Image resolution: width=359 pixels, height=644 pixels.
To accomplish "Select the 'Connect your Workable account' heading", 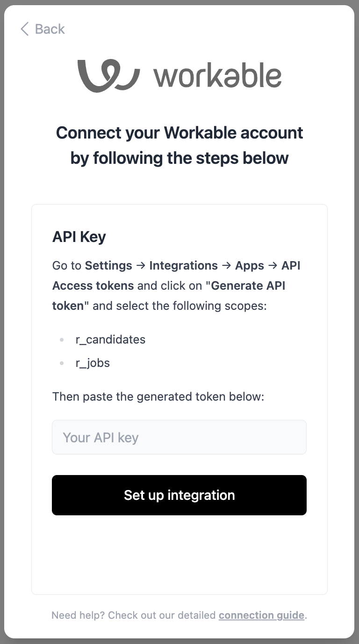I will tap(179, 132).
